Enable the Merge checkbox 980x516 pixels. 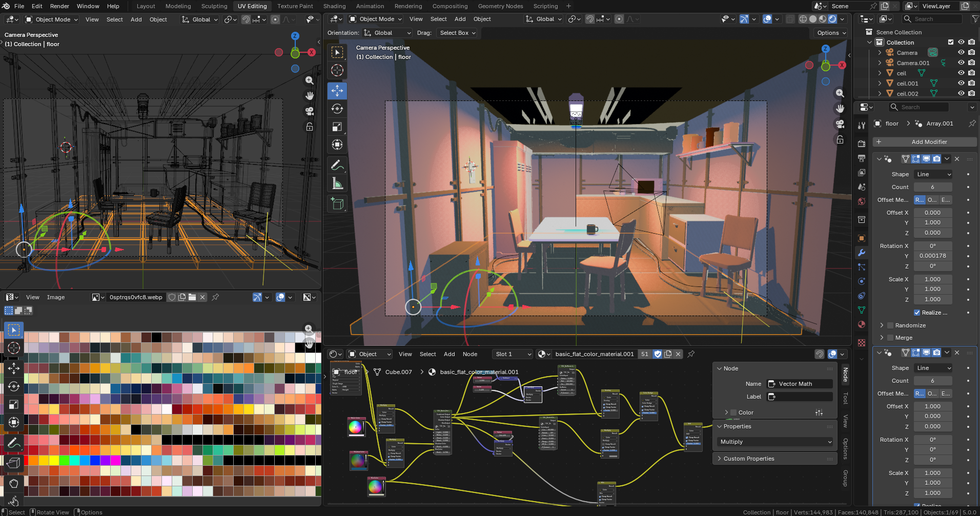point(890,338)
